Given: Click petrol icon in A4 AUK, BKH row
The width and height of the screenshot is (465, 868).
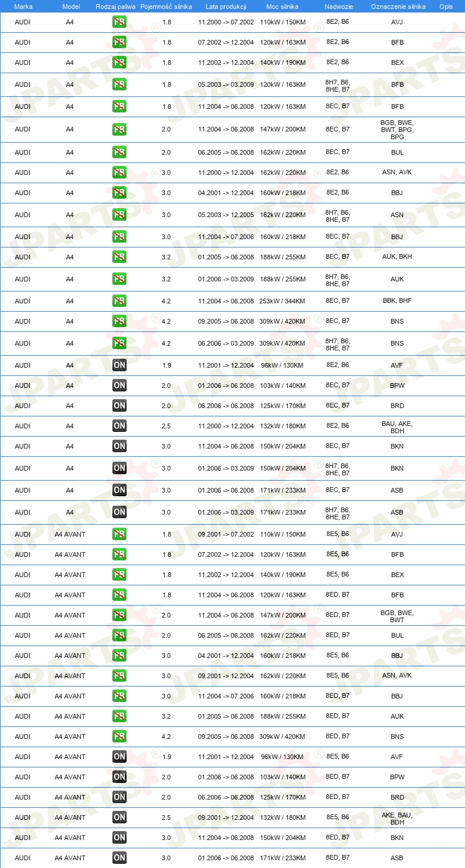Looking at the screenshot, I should click(x=120, y=257).
